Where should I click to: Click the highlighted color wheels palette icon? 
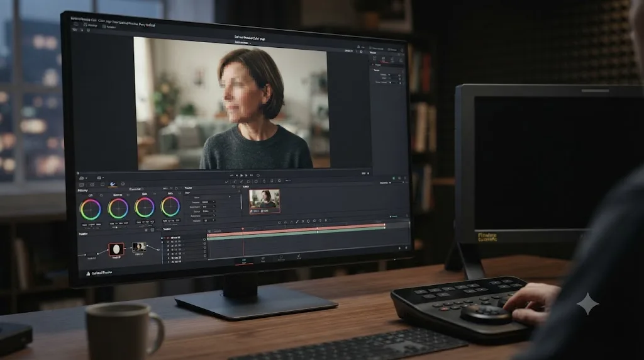(113, 184)
